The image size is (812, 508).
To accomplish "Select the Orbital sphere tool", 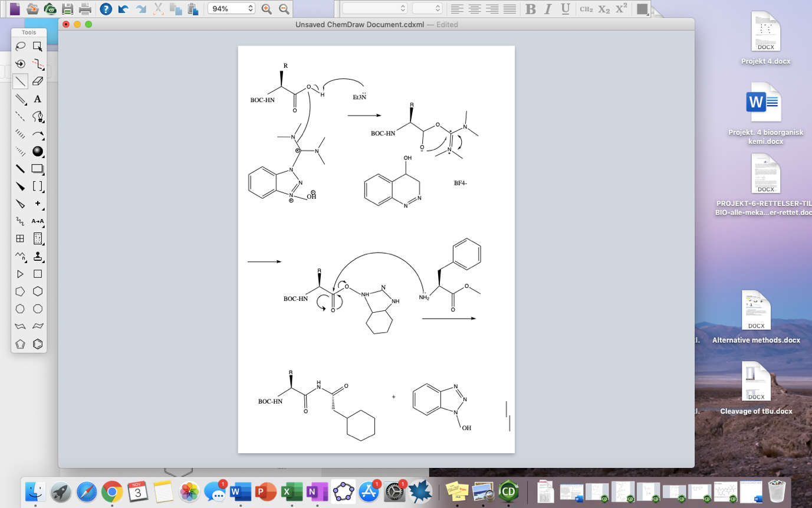I will (x=38, y=152).
